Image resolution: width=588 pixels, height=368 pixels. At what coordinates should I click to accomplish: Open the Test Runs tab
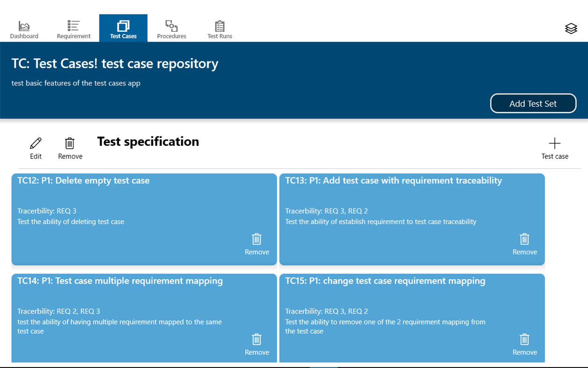220,29
